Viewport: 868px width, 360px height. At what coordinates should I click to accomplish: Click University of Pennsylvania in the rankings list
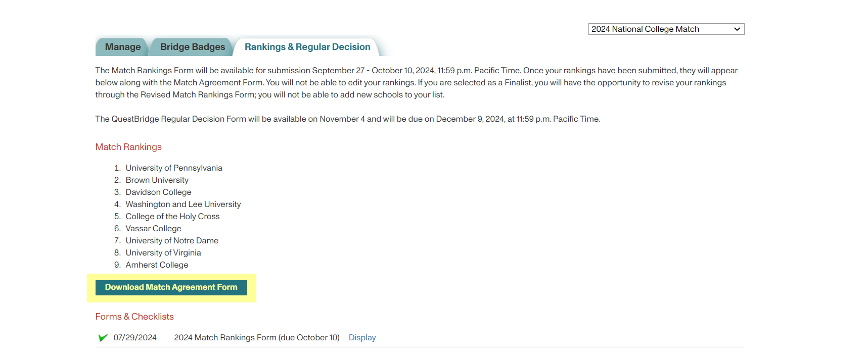174,168
